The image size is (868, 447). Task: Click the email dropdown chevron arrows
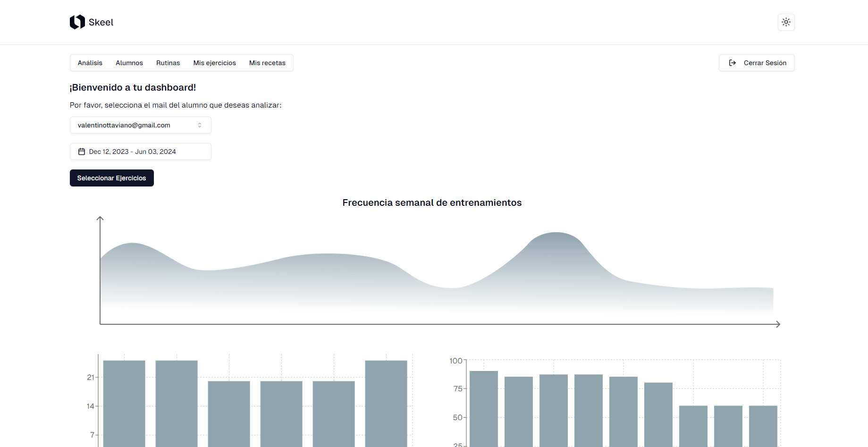pyautogui.click(x=200, y=125)
